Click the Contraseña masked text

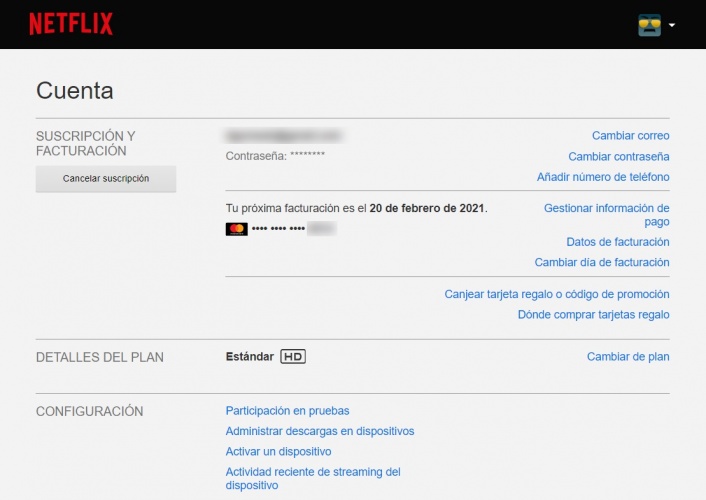[x=275, y=156]
